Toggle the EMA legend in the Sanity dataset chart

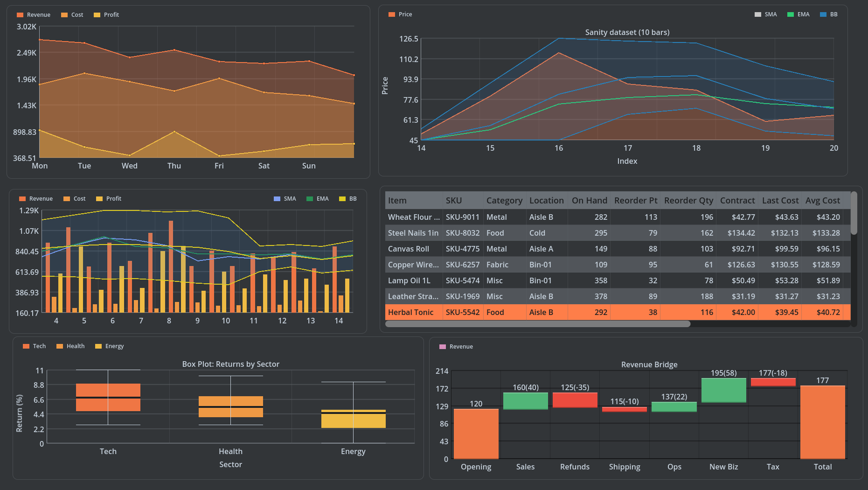pyautogui.click(x=798, y=14)
